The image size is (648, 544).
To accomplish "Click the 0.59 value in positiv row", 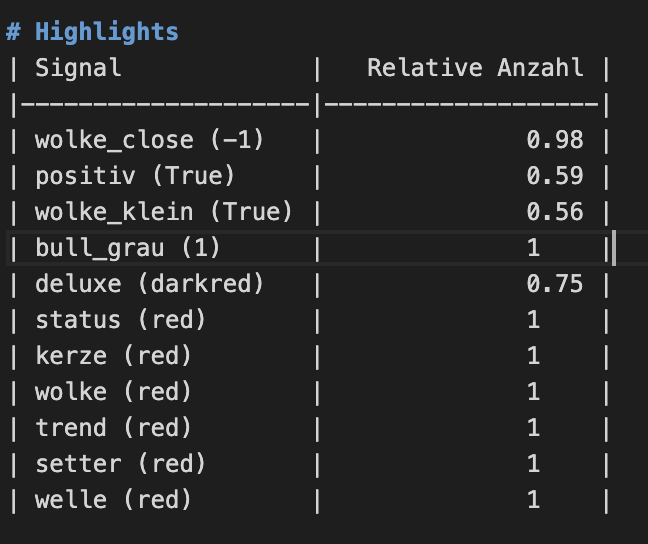I will [555, 176].
